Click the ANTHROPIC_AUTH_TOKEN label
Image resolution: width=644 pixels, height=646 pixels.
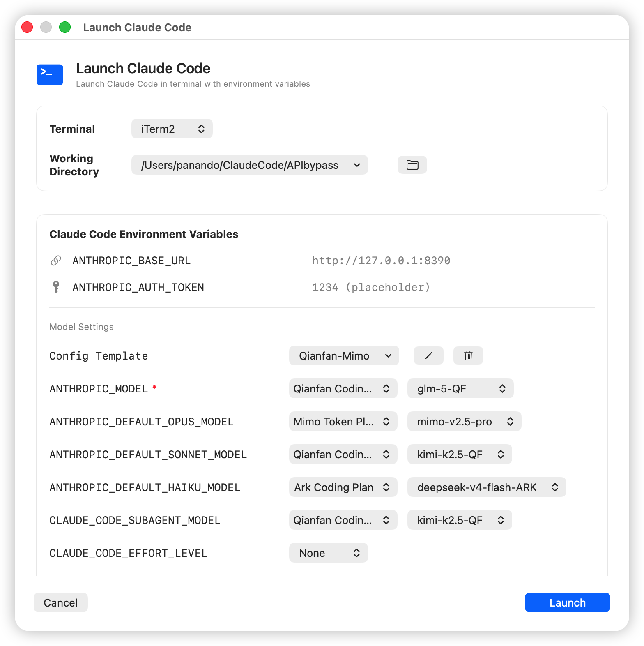pyautogui.click(x=138, y=287)
